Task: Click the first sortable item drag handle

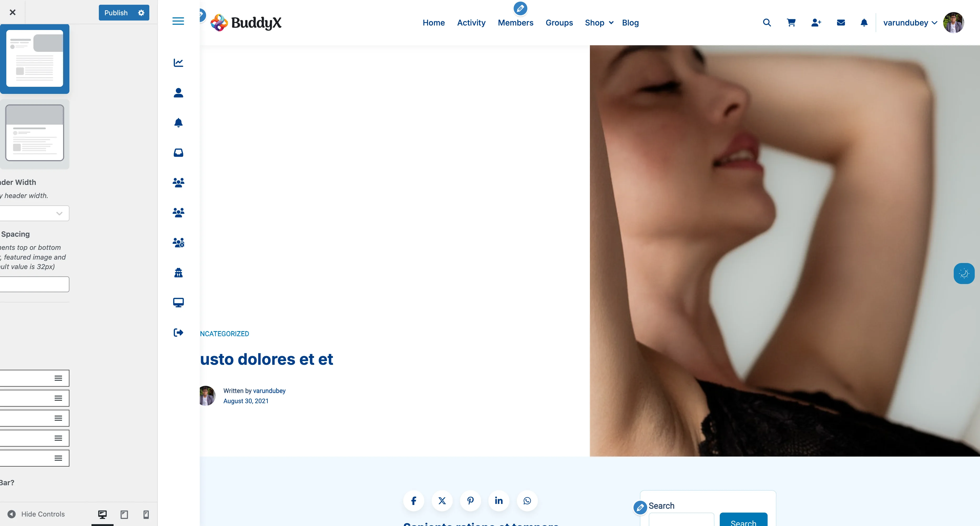Action: [x=58, y=378]
